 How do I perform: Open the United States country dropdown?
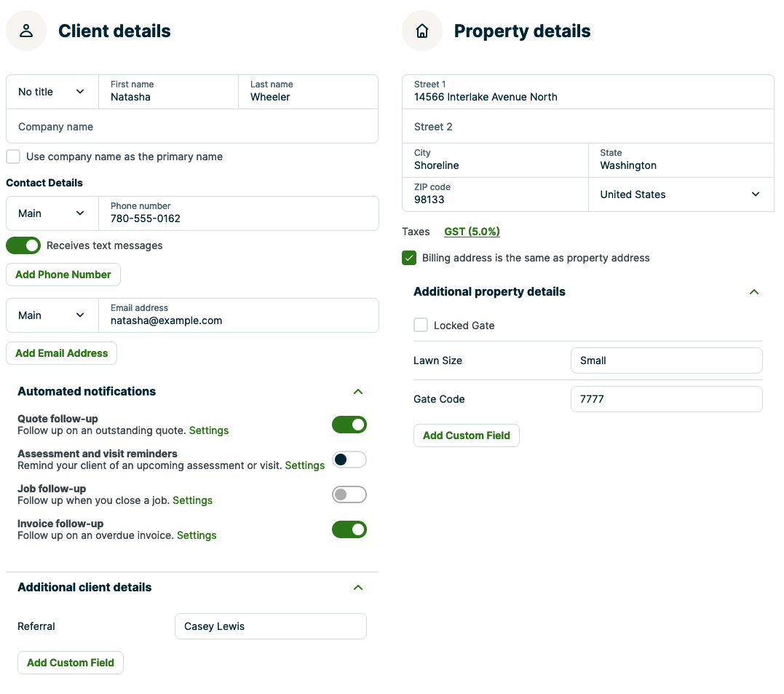tap(681, 194)
